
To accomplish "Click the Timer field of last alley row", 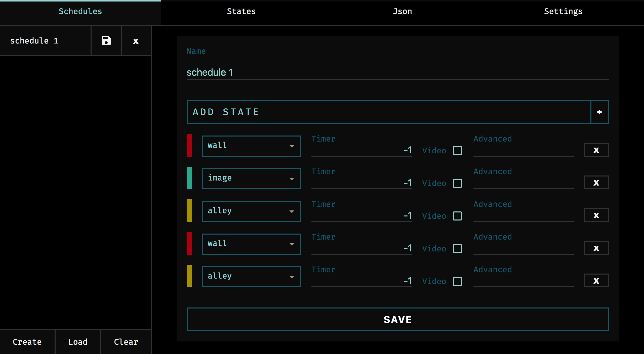I will [361, 281].
